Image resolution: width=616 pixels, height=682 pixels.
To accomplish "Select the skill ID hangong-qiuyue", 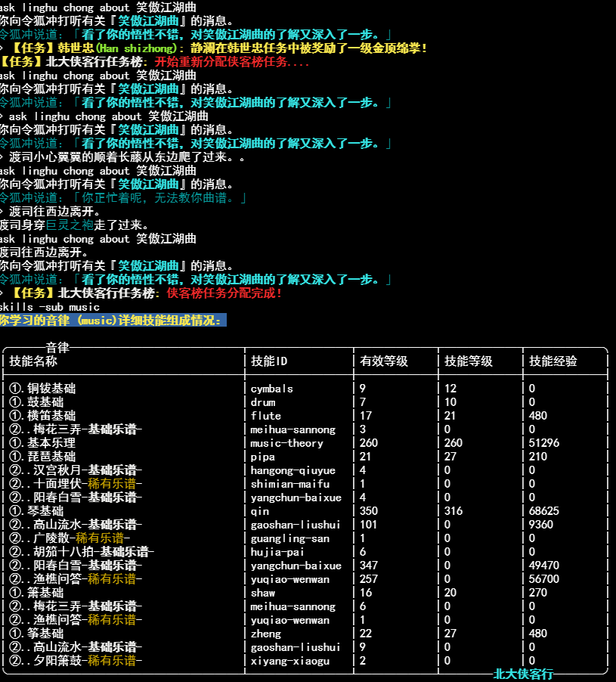I will [x=293, y=470].
